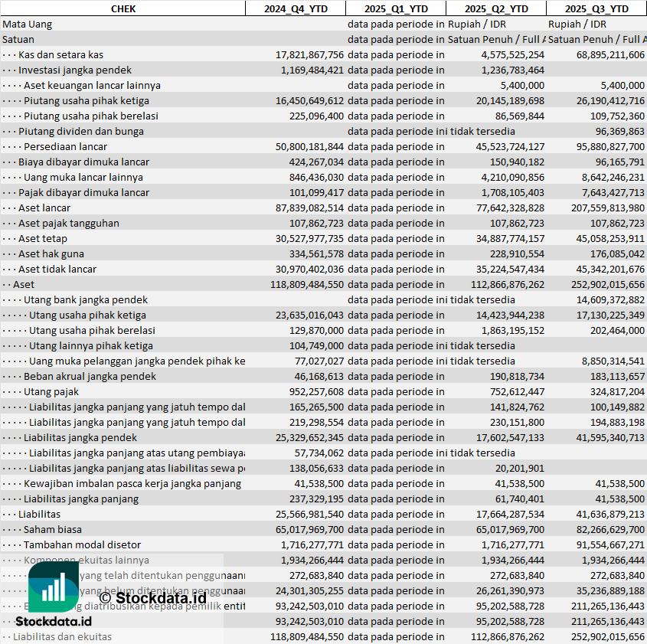Click the Saham biasa row label

tap(52, 529)
